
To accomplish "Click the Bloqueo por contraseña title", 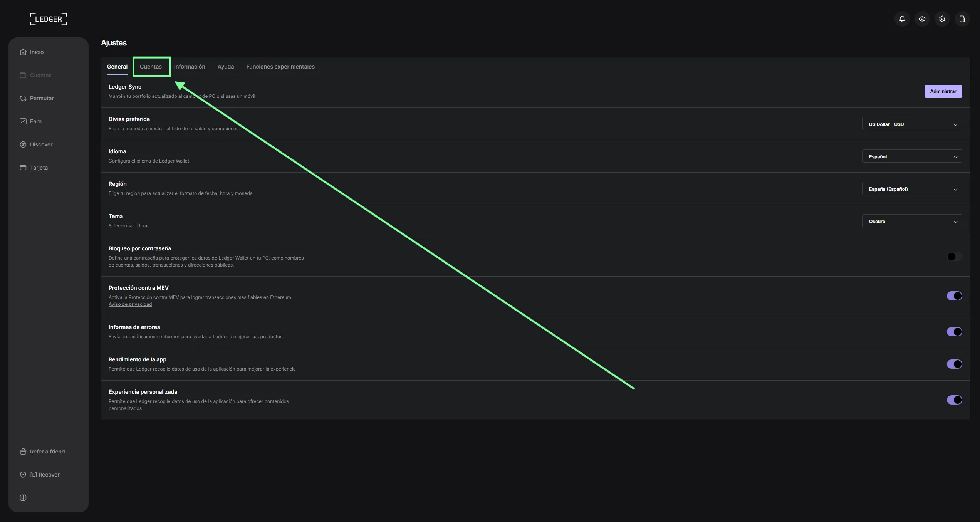I will point(140,248).
